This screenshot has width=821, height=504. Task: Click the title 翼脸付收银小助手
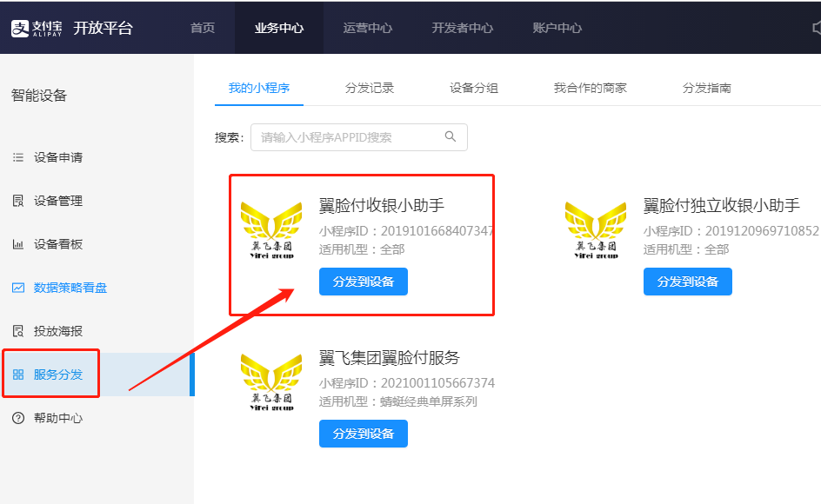[381, 205]
